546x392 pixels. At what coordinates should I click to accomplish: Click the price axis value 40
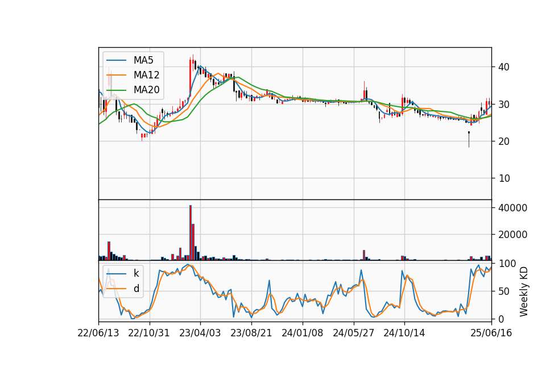pos(504,67)
